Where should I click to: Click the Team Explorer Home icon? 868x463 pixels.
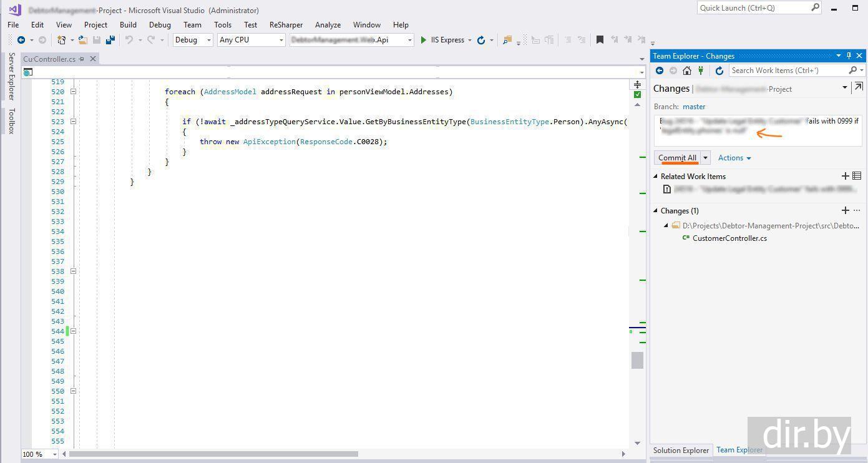coord(686,71)
